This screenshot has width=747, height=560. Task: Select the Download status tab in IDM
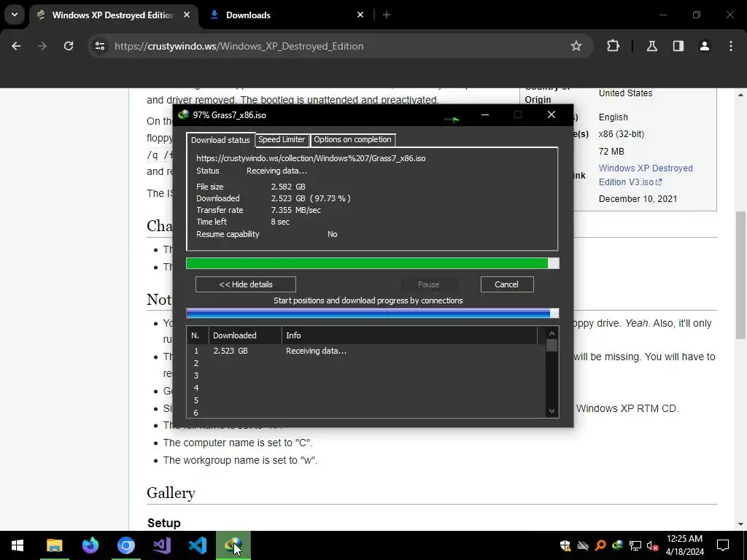coord(220,139)
